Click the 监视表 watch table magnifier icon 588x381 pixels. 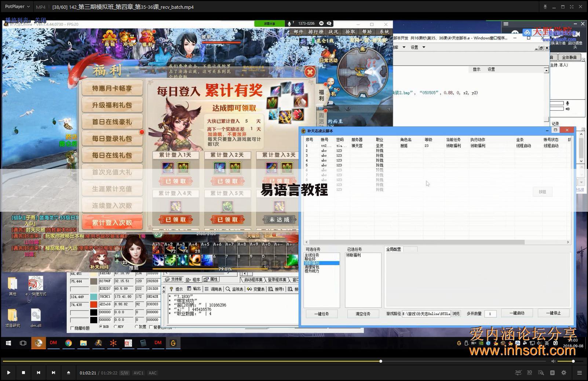pyautogui.click(x=228, y=289)
